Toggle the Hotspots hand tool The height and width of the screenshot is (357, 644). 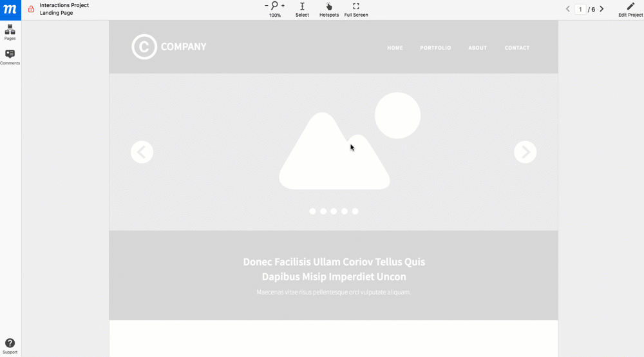point(329,9)
